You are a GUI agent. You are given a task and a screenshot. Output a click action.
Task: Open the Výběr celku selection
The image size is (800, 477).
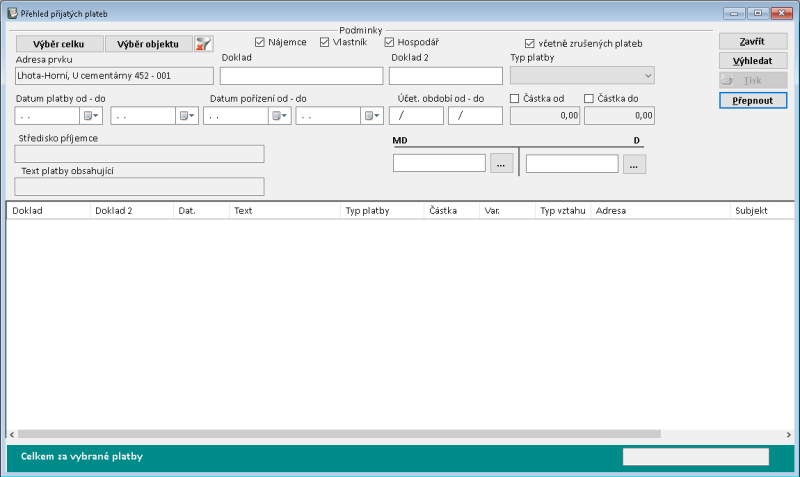tap(59, 44)
